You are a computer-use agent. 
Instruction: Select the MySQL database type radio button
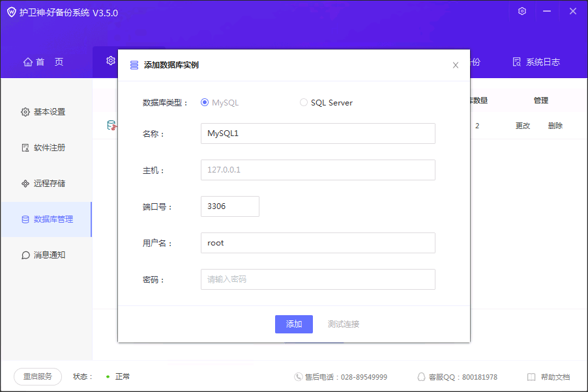tap(205, 102)
